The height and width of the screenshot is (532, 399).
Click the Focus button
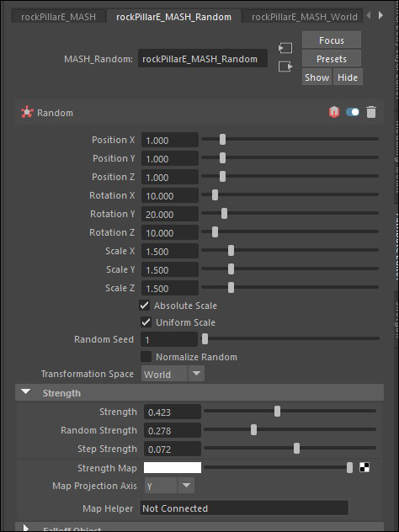pyautogui.click(x=331, y=40)
